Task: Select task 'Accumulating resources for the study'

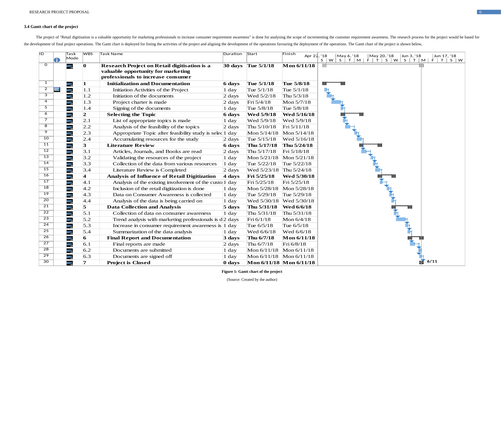Action: tap(156, 139)
